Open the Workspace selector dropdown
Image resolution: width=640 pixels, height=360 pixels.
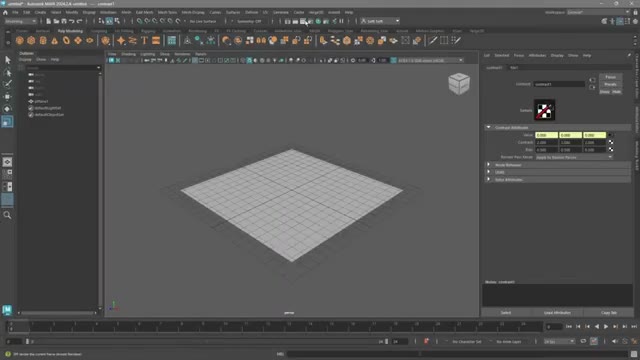[598, 12]
